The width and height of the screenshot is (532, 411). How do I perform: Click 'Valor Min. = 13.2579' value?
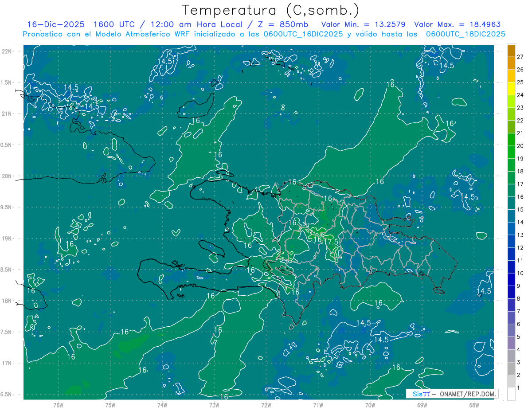(363, 24)
